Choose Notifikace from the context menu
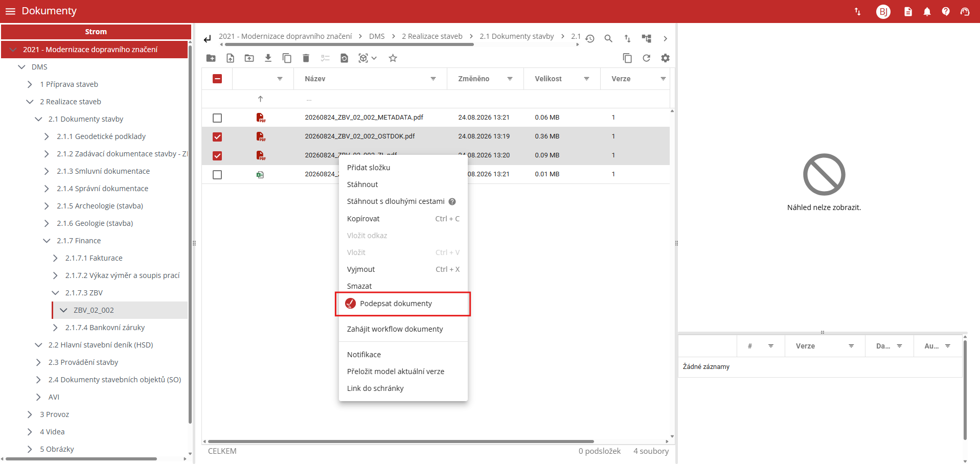980x464 pixels. (403, 355)
